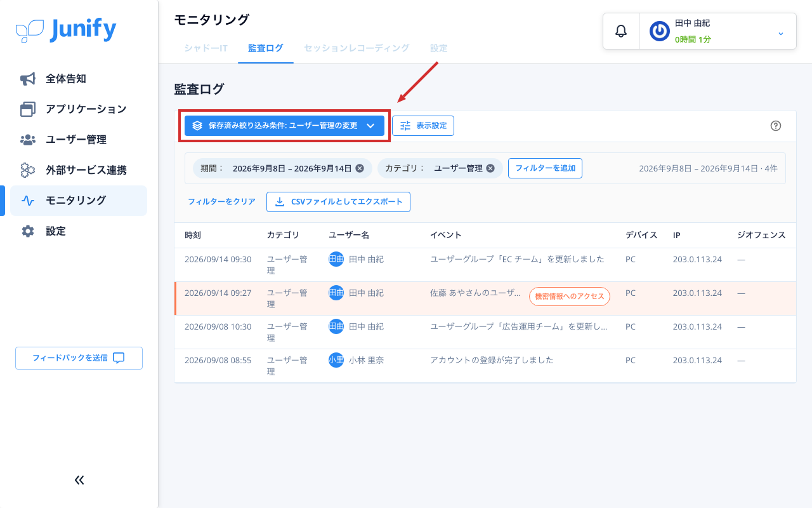
Task: Open 設定 gear item in sidebar
Action: pos(79,231)
